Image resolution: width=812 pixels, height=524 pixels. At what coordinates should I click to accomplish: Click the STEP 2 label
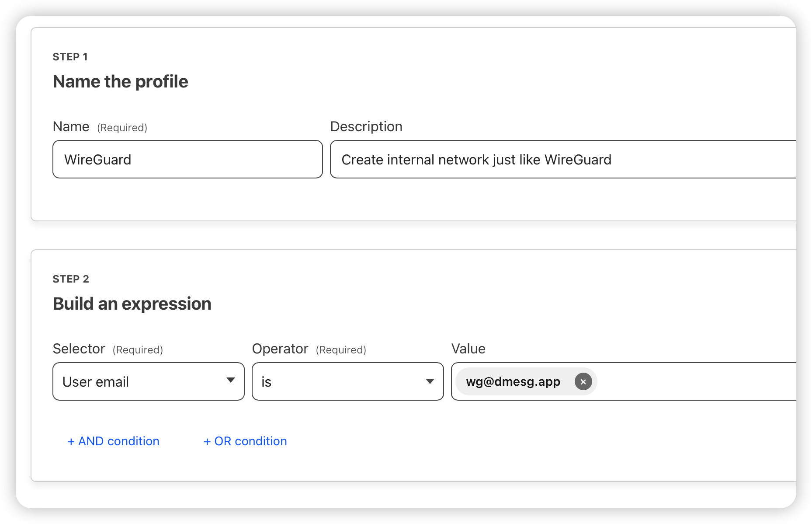pyautogui.click(x=71, y=279)
